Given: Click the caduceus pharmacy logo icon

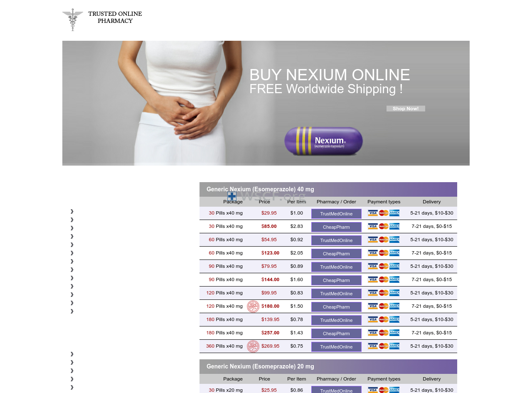Looking at the screenshot, I should (x=73, y=20).
